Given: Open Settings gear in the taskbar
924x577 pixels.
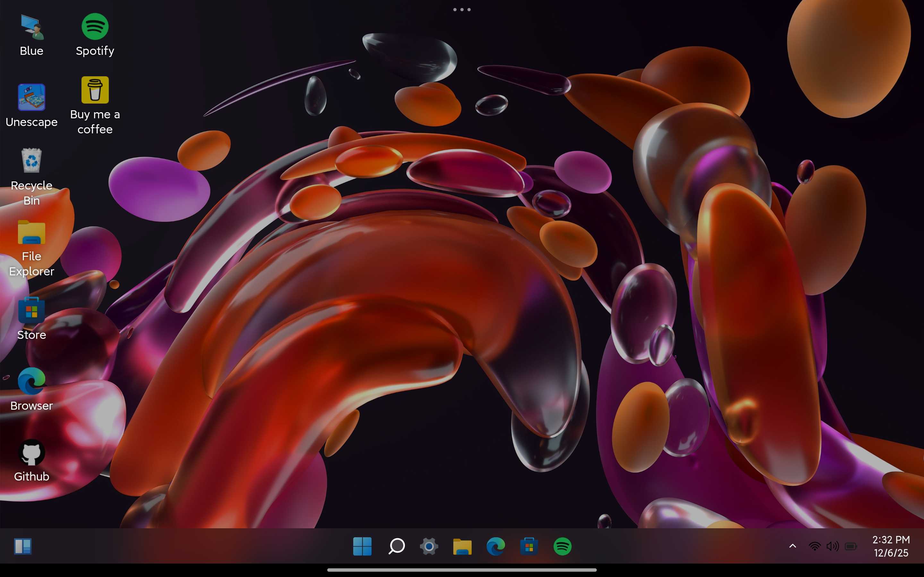Looking at the screenshot, I should [429, 547].
